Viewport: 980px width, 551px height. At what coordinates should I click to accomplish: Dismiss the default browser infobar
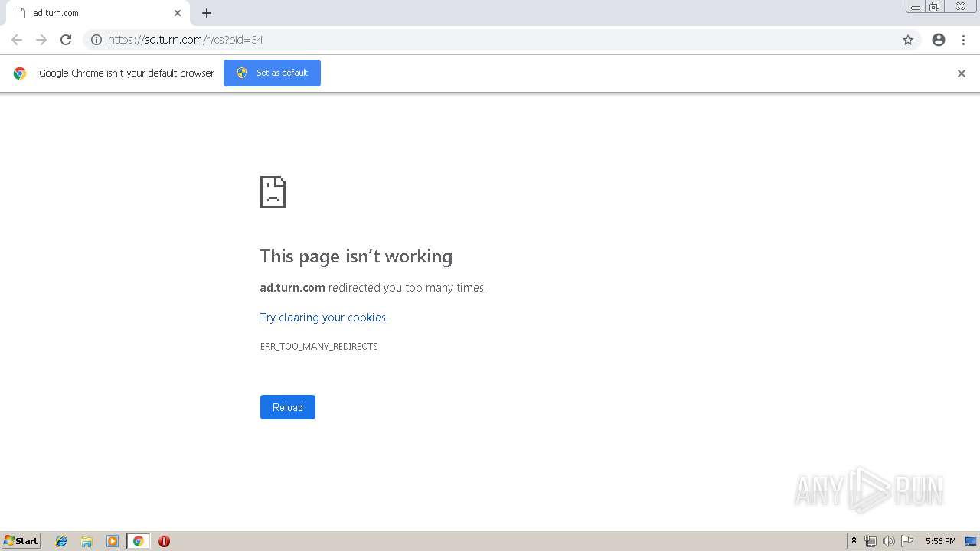point(962,73)
